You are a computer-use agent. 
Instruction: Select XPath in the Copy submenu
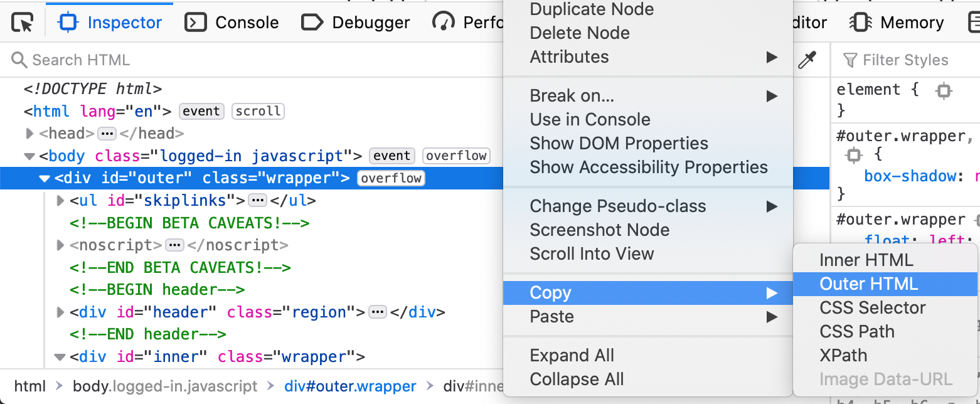843,356
